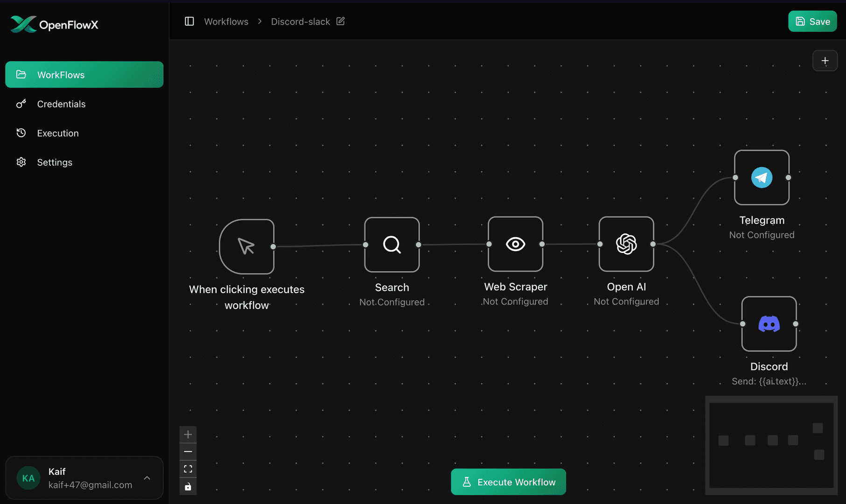Click the Open AI node icon
This screenshot has width=846, height=504.
pyautogui.click(x=626, y=244)
